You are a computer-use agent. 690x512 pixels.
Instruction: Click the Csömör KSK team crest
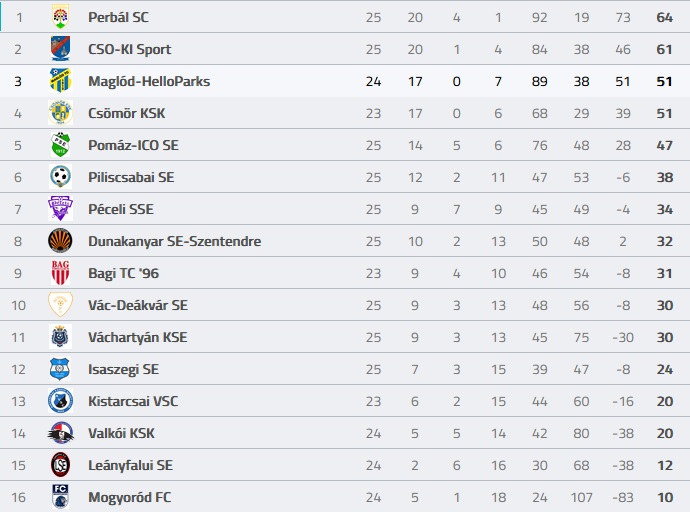(60, 113)
